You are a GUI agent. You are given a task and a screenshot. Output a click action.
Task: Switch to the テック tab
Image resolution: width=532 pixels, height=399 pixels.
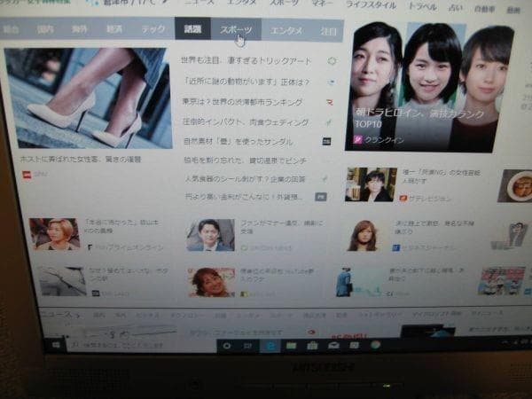153,29
